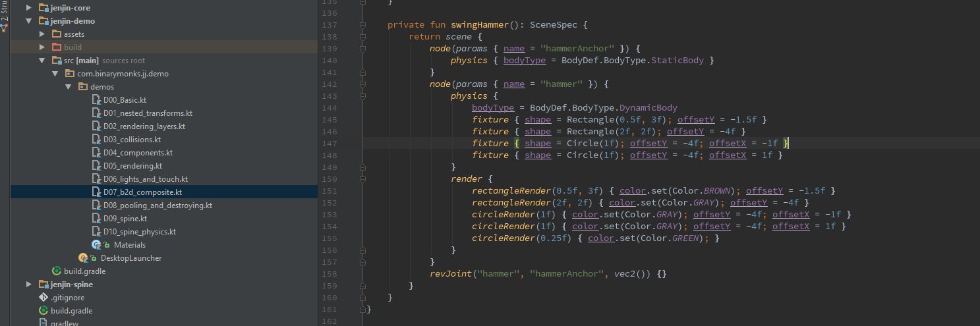Click the D02_rendering_layers.kt file icon
The width and height of the screenshot is (980, 326).
(x=96, y=126)
